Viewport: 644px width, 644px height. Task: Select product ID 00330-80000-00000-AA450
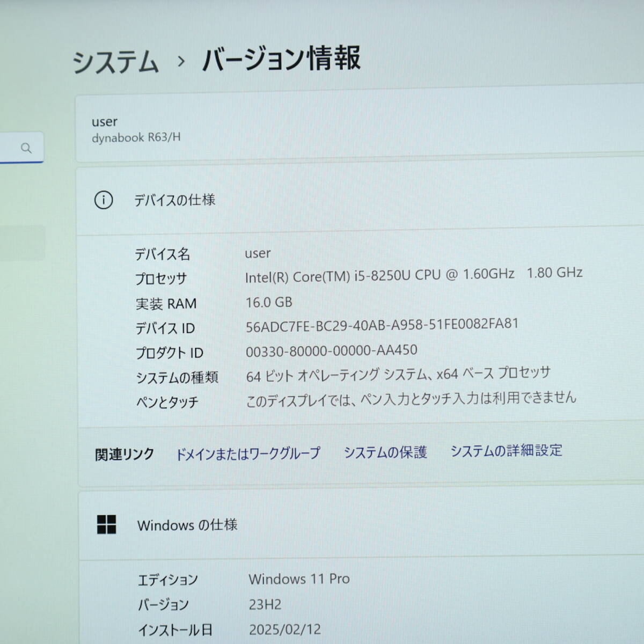point(332,351)
